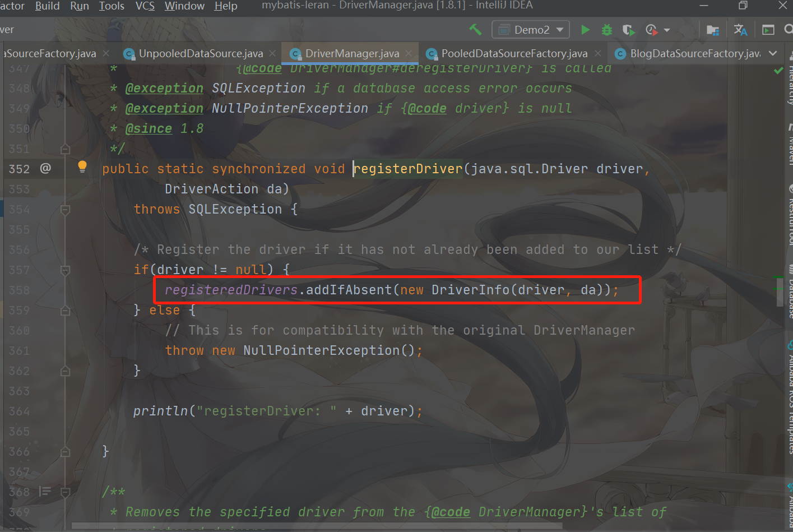Viewport: 793px width, 532px height.
Task: Open the Run Anything window icon
Action: 768,30
